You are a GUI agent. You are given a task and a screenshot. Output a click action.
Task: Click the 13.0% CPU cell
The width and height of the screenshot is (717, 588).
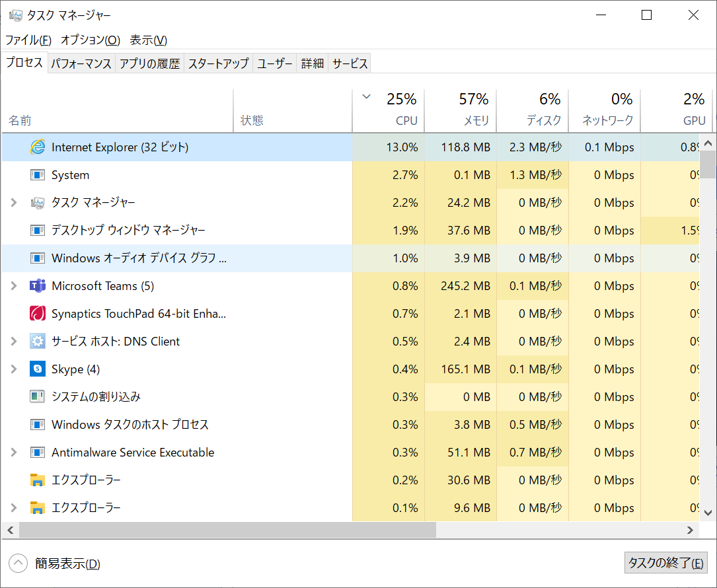[388, 147]
